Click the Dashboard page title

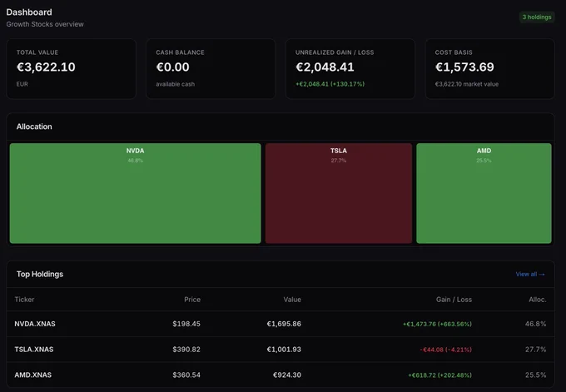[29, 12]
